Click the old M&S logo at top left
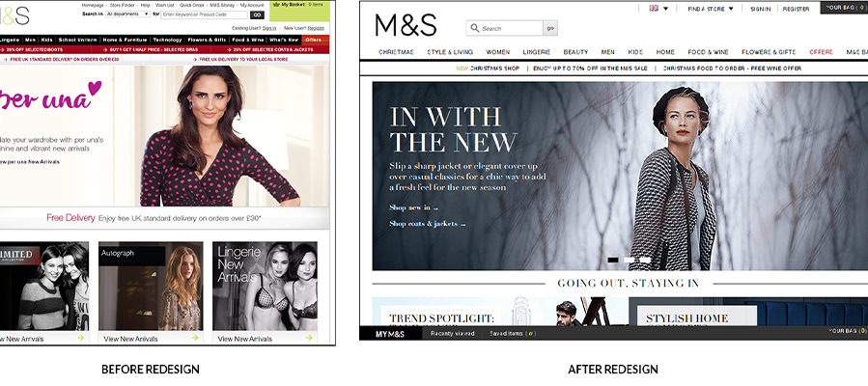The height and width of the screenshot is (386, 868). pyautogui.click(x=14, y=16)
